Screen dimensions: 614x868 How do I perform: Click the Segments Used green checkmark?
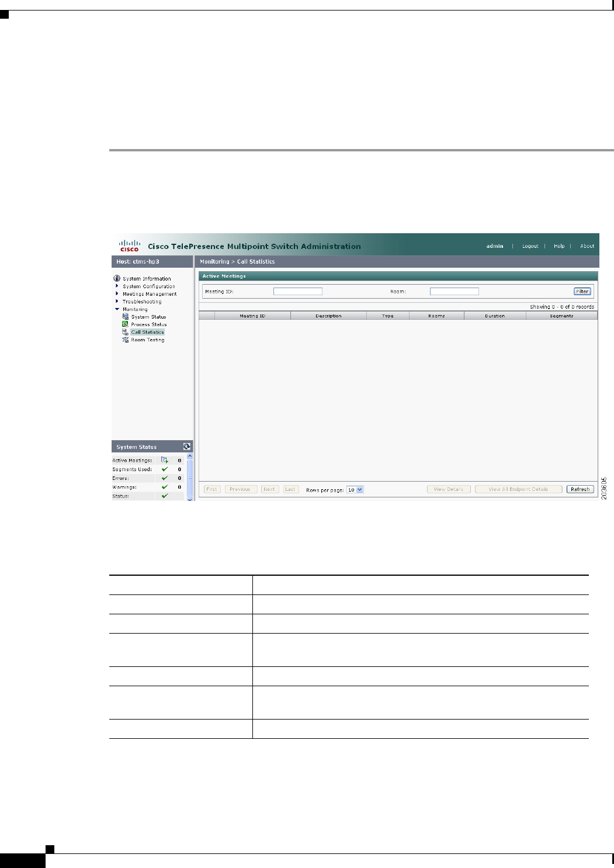pos(165,469)
